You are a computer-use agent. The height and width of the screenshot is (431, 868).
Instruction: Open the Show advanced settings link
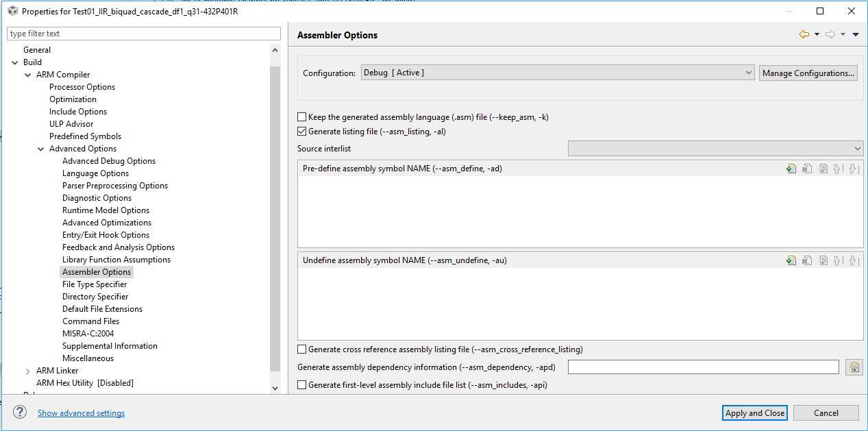(x=81, y=413)
